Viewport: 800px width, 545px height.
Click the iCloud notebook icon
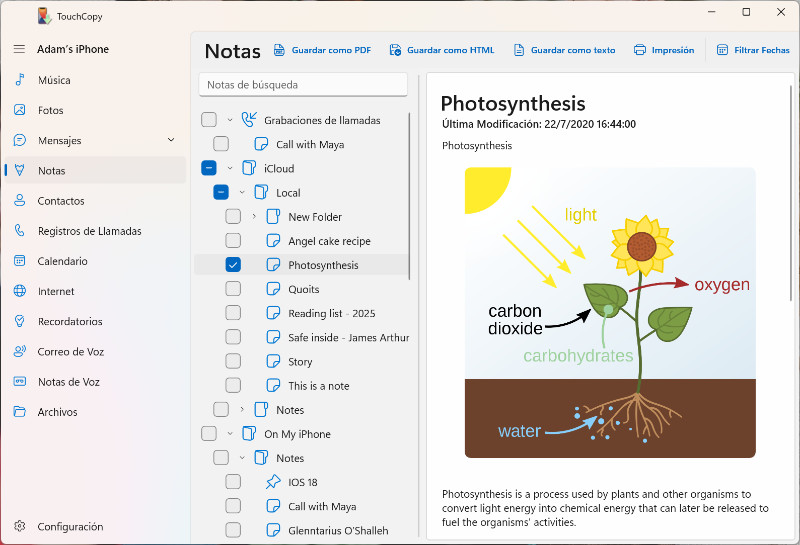249,168
